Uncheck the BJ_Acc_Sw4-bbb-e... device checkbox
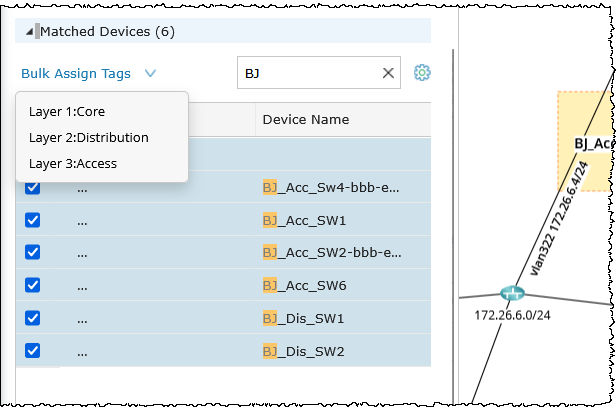The height and width of the screenshot is (408, 616). [x=32, y=187]
